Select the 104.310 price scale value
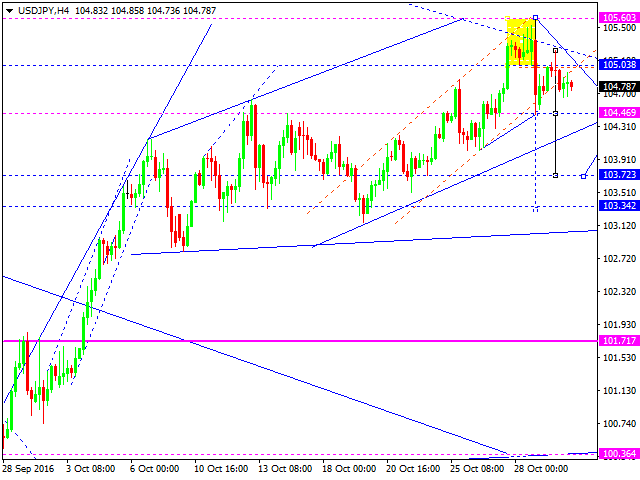 [x=620, y=127]
